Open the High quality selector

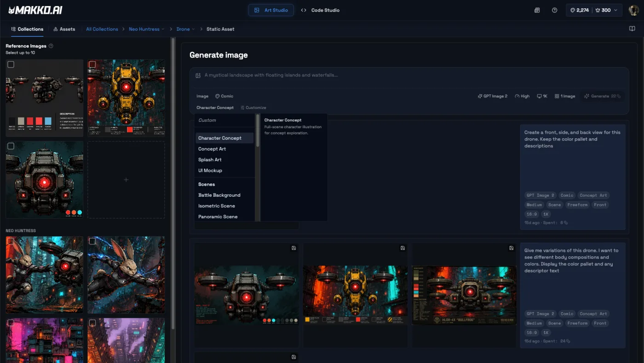click(522, 96)
